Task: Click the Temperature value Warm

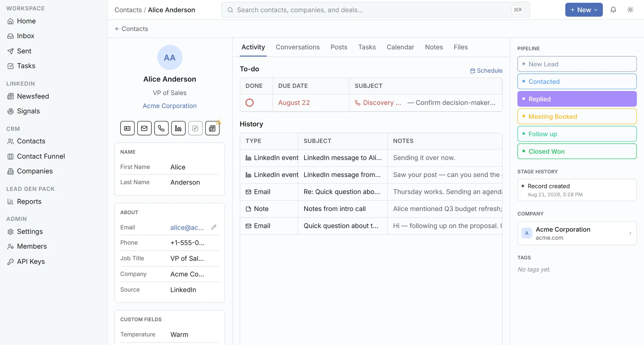Action: click(179, 334)
